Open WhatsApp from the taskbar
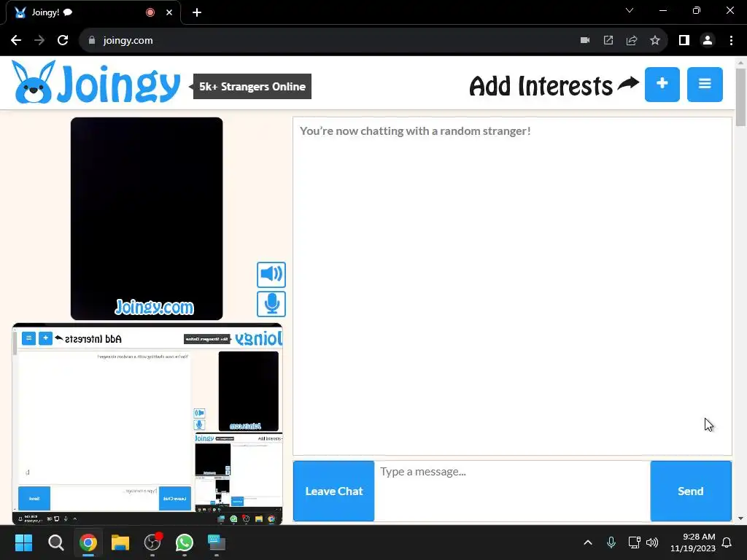Image resolution: width=747 pixels, height=560 pixels. pyautogui.click(x=185, y=542)
